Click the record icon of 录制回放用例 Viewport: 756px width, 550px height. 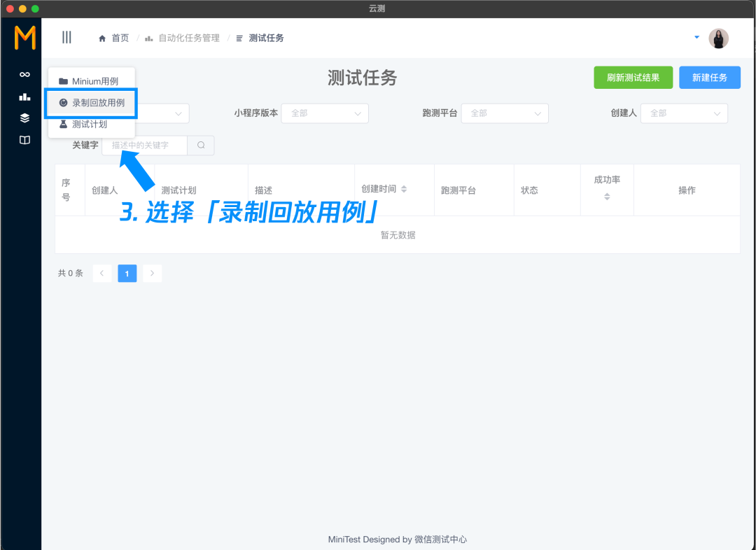tap(63, 103)
